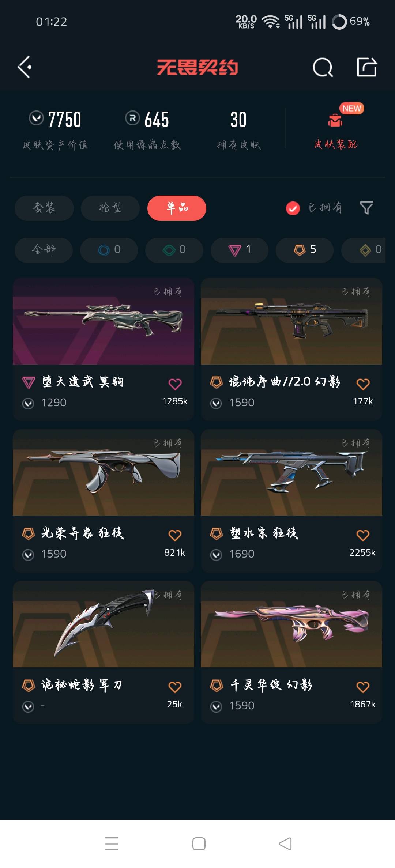The width and height of the screenshot is (395, 868).
Task: Favorite the 堕天遗武 冥驹 skin heart
Action: tap(175, 384)
